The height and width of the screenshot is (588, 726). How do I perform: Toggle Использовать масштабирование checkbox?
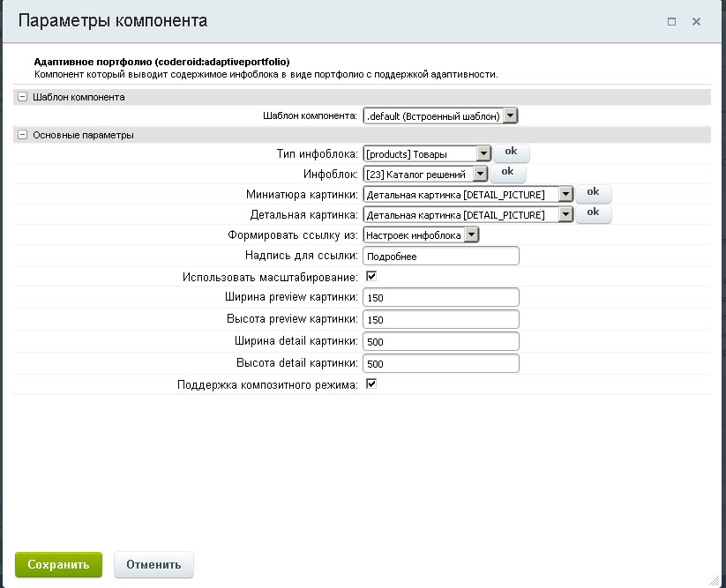point(371,276)
